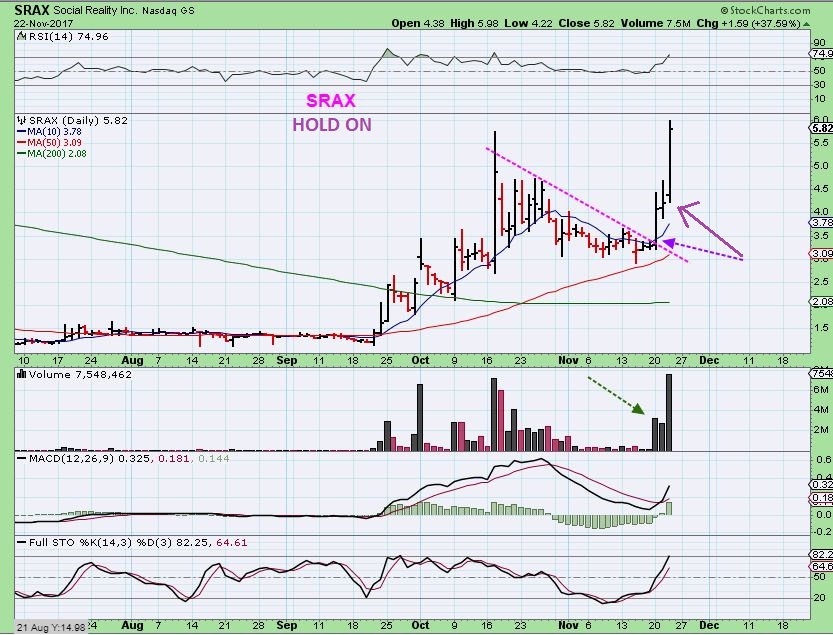Click the tallest volume bar for Nov 22

(x=669, y=412)
